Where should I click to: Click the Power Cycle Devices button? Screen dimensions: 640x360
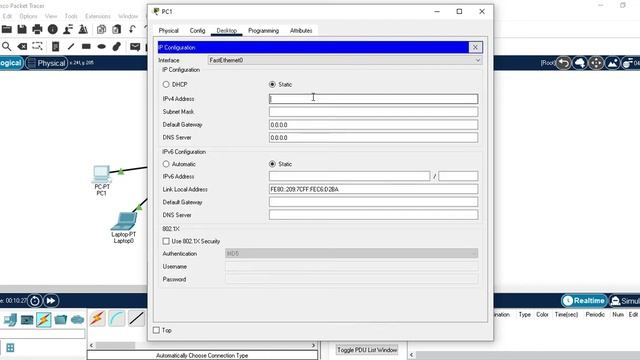(x=35, y=301)
